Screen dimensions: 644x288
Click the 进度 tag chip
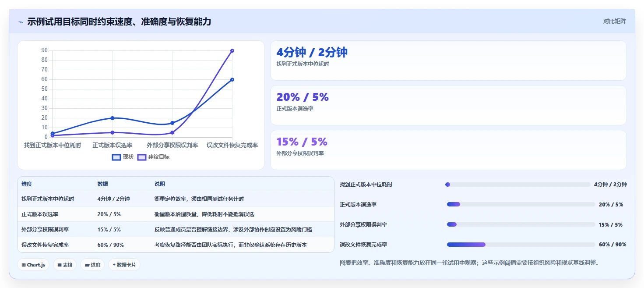[x=92, y=265]
